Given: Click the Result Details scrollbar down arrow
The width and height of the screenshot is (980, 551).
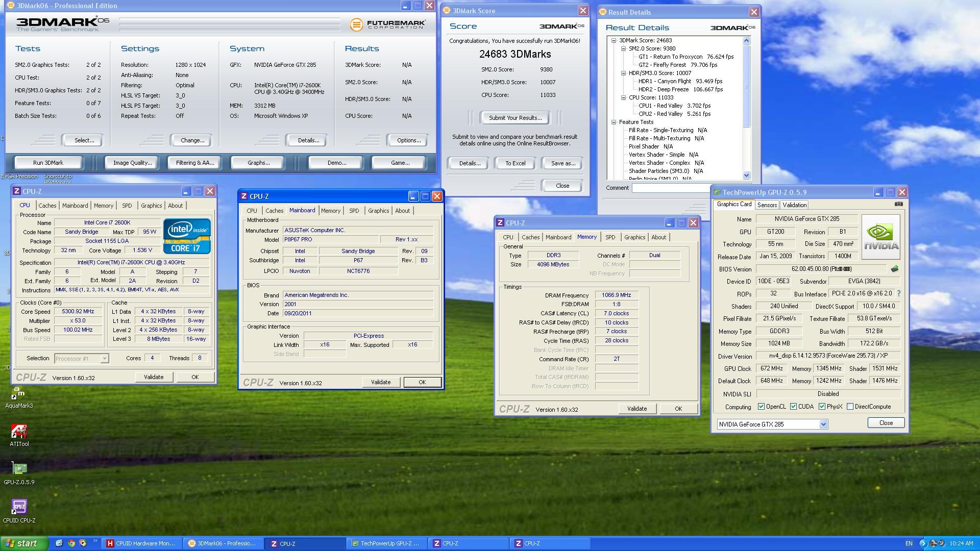Looking at the screenshot, I should [x=746, y=175].
